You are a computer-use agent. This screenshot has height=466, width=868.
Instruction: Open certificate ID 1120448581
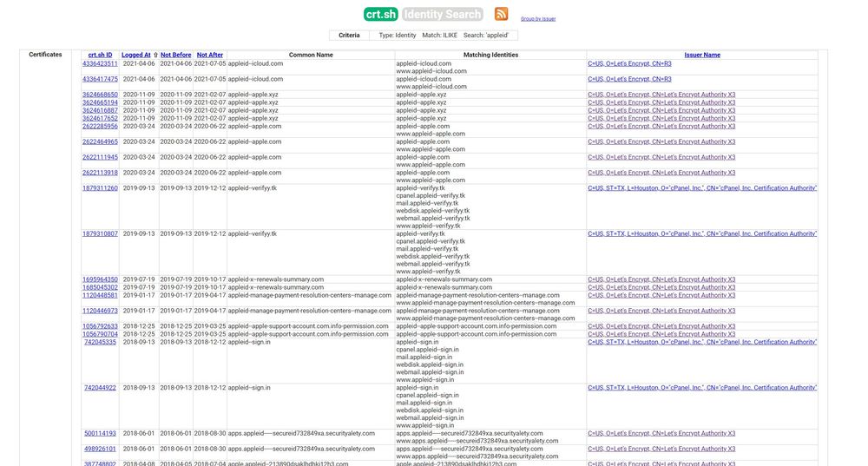click(100, 295)
